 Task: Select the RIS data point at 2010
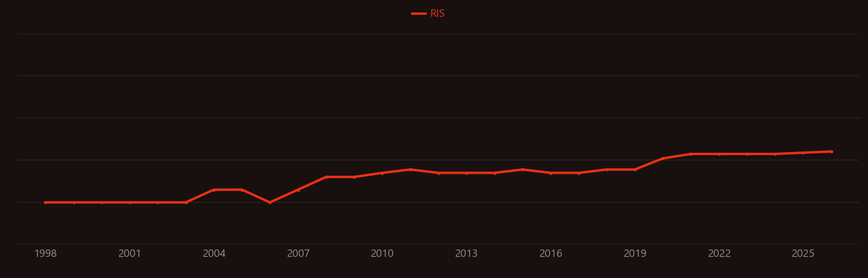(x=382, y=173)
